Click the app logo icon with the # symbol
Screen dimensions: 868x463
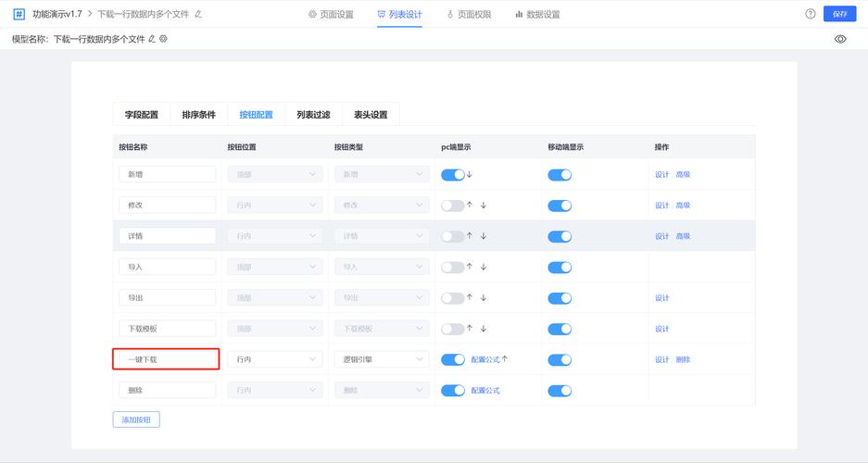pos(19,14)
